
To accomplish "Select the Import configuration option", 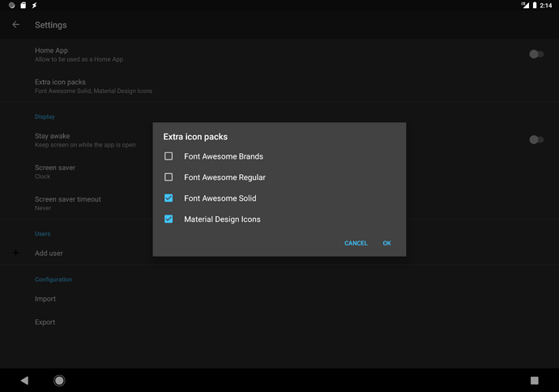I will [45, 299].
